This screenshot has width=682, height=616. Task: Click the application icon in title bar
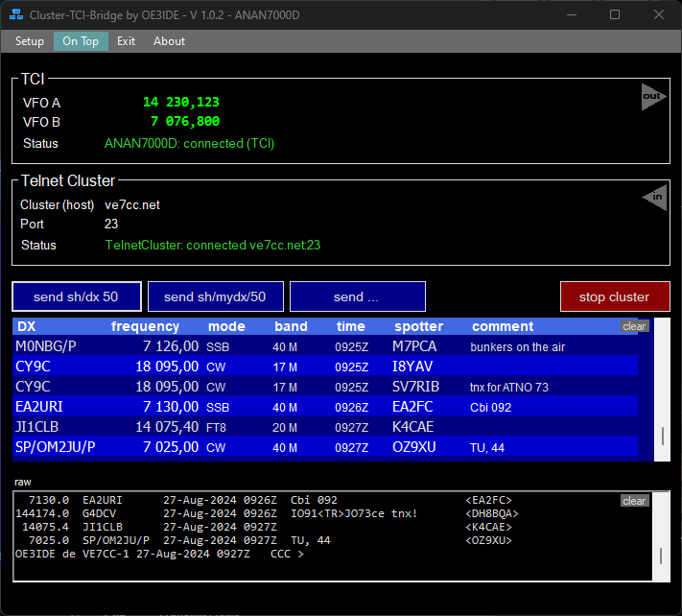16,14
